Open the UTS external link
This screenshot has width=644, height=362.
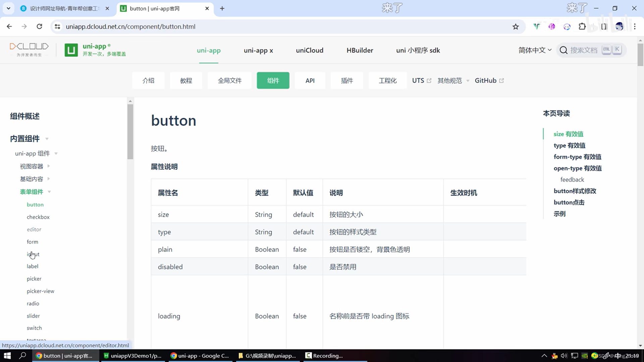422,80
